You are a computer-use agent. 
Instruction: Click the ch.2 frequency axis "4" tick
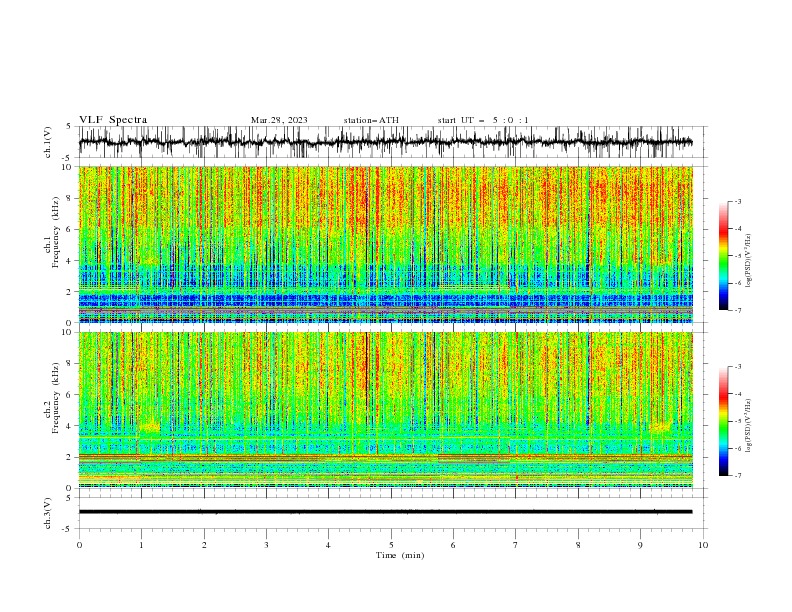tap(69, 426)
